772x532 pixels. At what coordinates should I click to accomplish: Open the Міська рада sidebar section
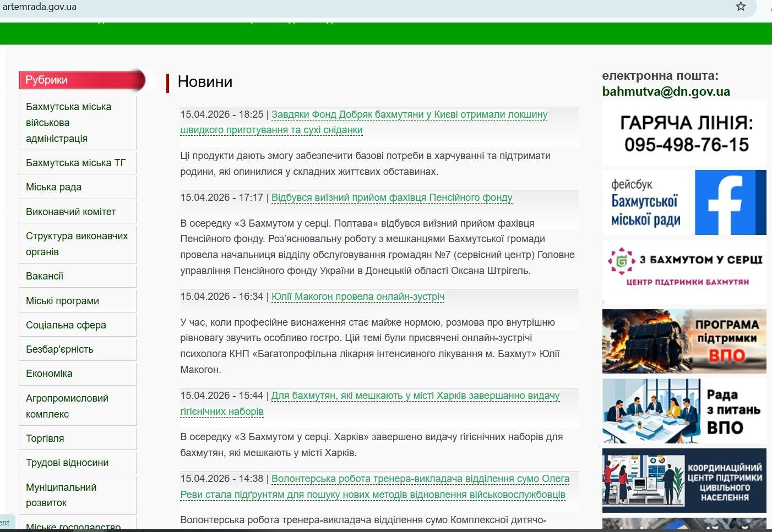pyautogui.click(x=53, y=187)
